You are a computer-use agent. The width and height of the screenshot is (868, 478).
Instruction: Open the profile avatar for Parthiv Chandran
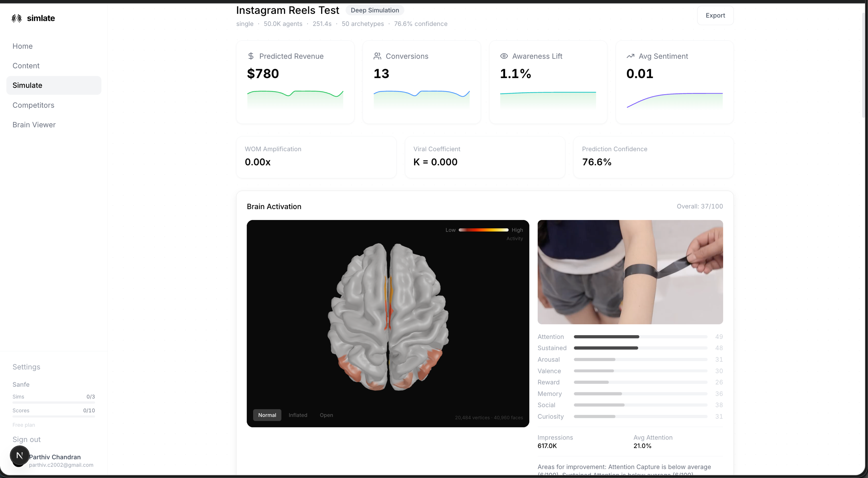click(x=19, y=456)
